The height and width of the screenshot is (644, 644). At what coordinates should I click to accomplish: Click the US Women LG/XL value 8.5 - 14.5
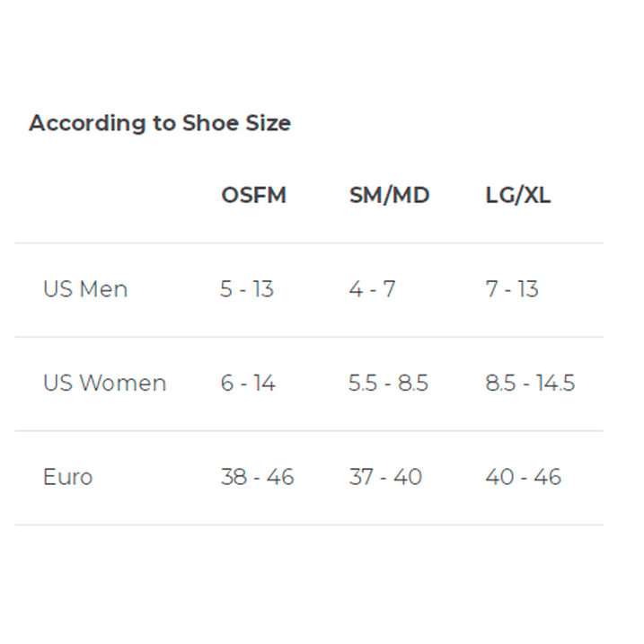[530, 383]
